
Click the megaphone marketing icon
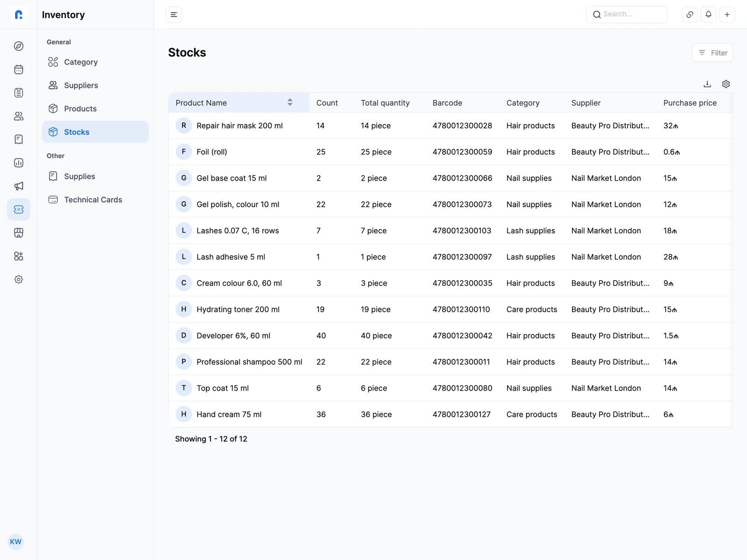click(19, 186)
